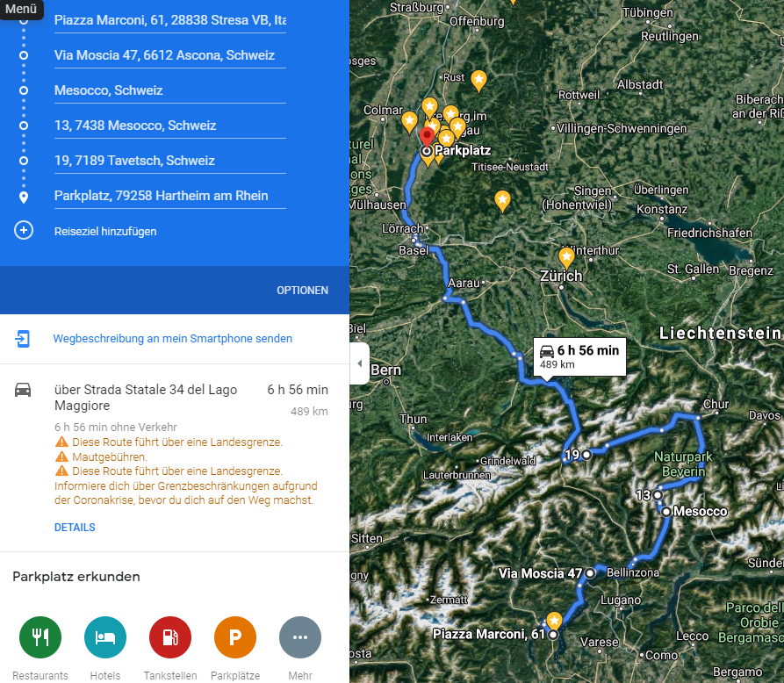Select the 19, 7189 Tavetsch waypoint field
Image resolution: width=784 pixels, height=683 pixels.
170,161
